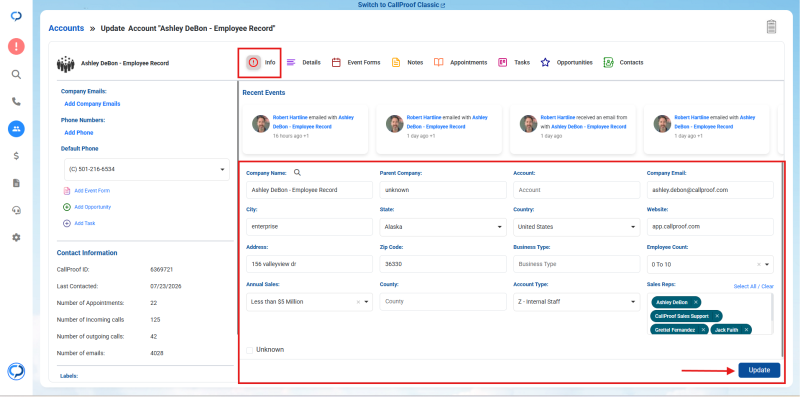Click into the Company Name field
Screen dimensions: 800x397
pyautogui.click(x=309, y=190)
